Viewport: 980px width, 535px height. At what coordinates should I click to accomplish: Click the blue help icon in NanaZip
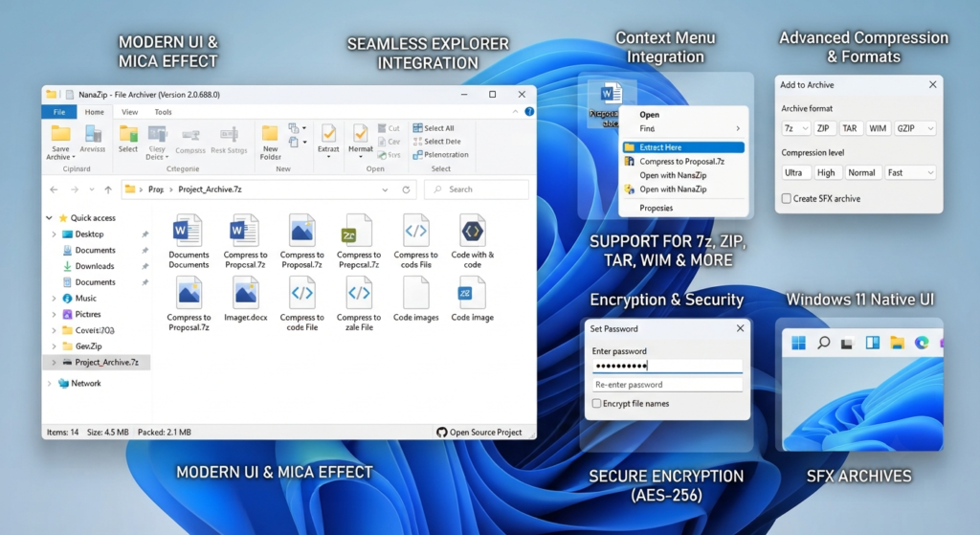click(x=529, y=111)
